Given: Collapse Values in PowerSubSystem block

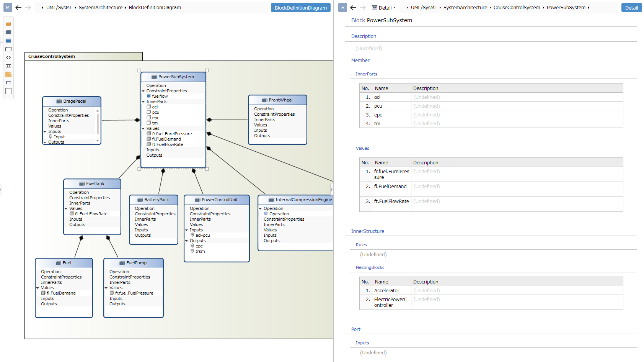Looking at the screenshot, I should pos(143,129).
